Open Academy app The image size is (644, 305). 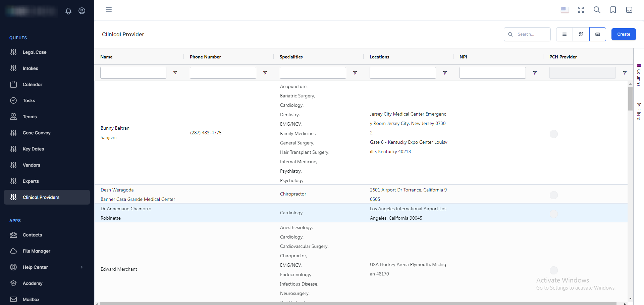coord(47,283)
